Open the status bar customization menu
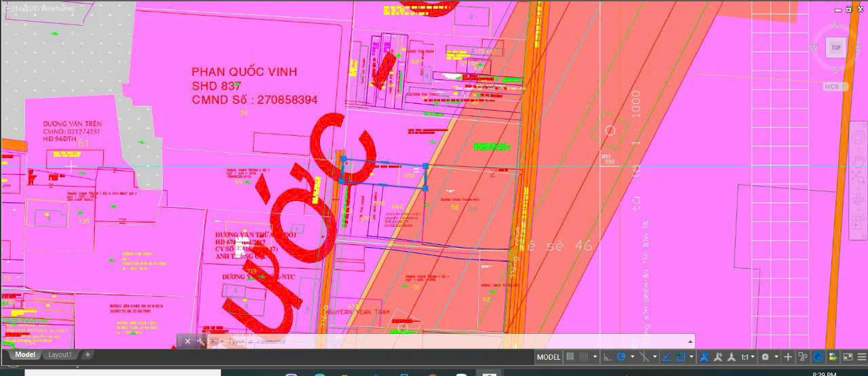The width and height of the screenshot is (868, 376). point(861,357)
